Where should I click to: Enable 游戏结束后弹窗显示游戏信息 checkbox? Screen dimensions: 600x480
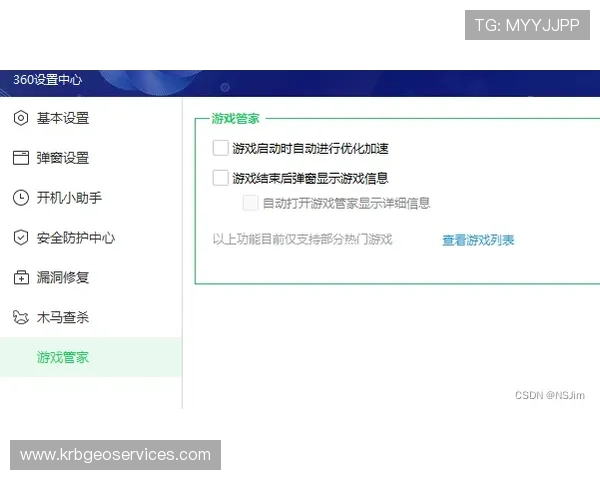pyautogui.click(x=220, y=178)
